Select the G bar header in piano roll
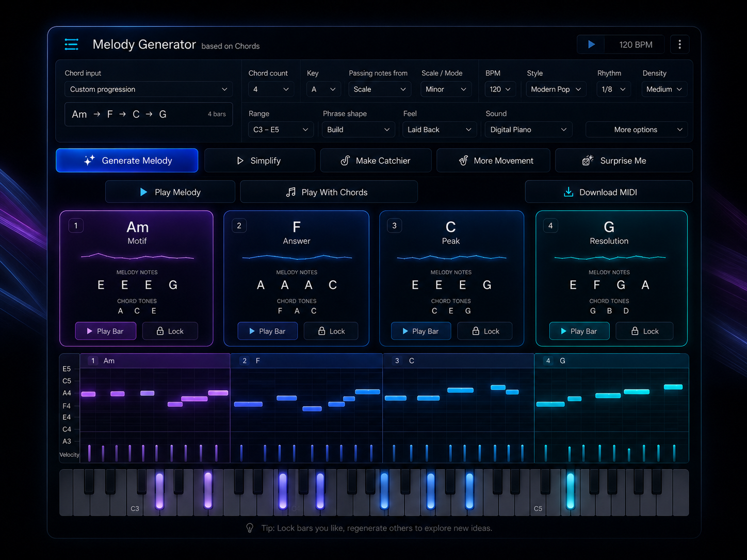This screenshot has height=560, width=747. click(611, 360)
